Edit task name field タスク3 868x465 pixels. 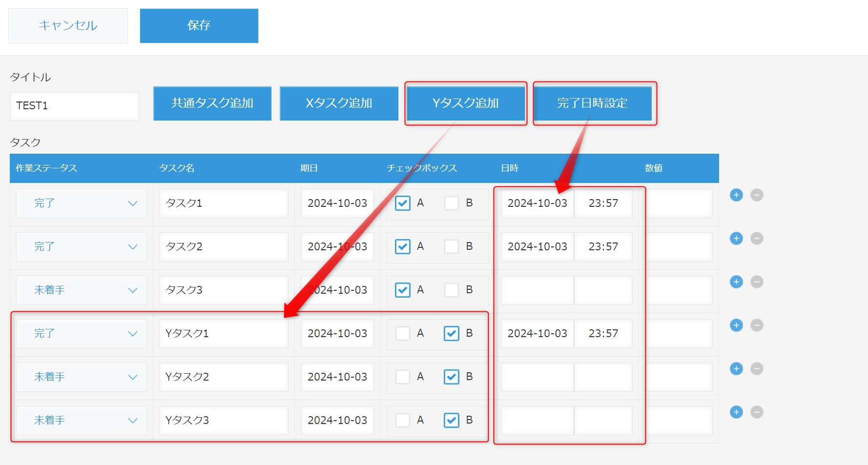(224, 290)
